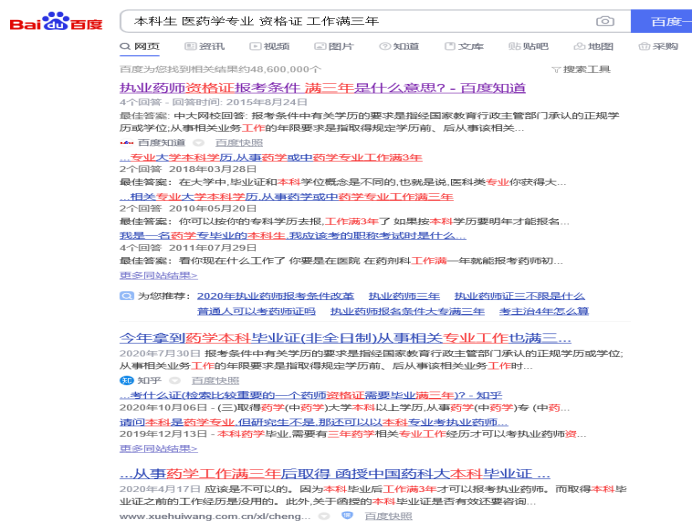
Task: Go to the 地图 tab
Action: pos(594,46)
